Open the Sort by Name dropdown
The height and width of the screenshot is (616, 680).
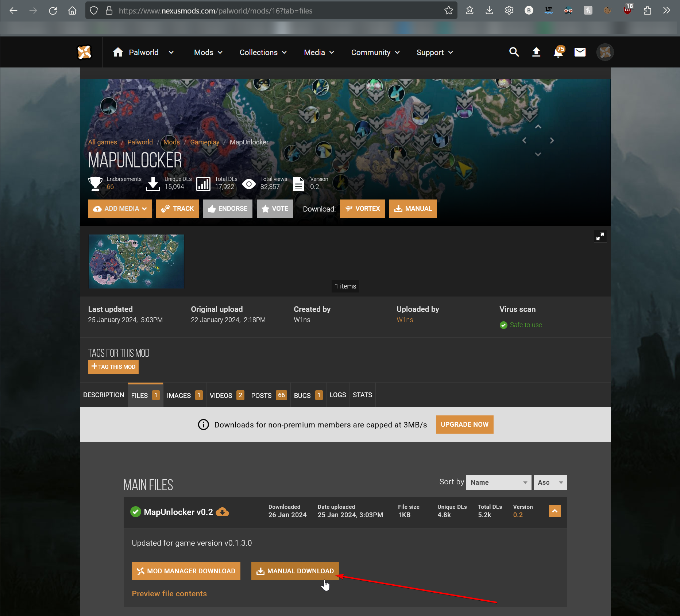coord(498,483)
